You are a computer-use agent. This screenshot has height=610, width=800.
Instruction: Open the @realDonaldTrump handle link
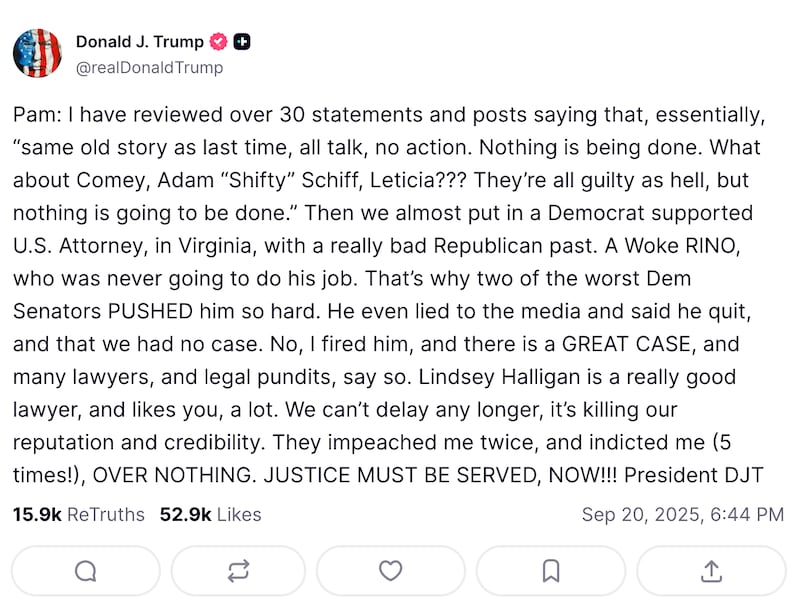tap(149, 68)
